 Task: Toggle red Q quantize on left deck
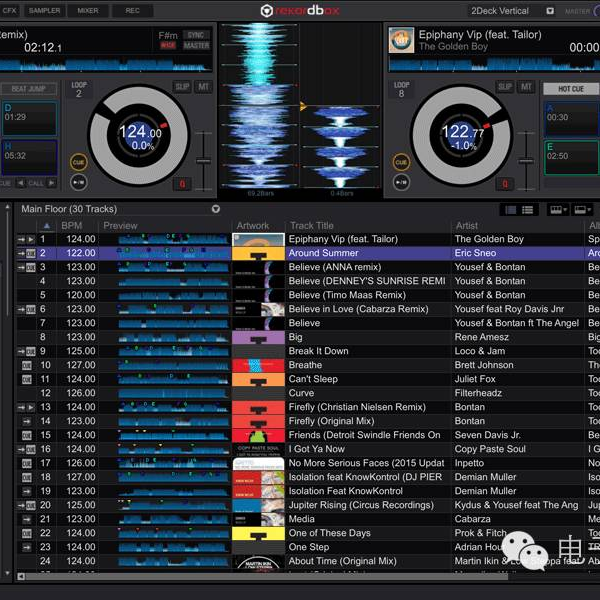pyautogui.click(x=182, y=184)
